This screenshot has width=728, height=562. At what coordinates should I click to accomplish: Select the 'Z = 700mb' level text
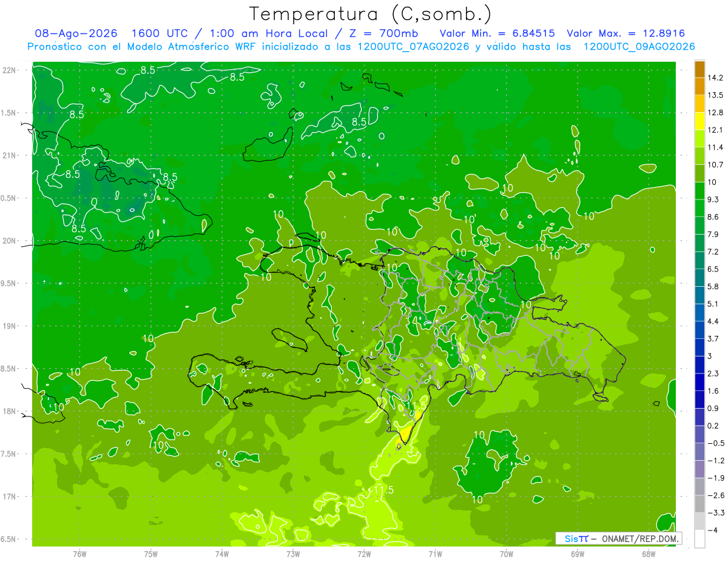(x=382, y=33)
